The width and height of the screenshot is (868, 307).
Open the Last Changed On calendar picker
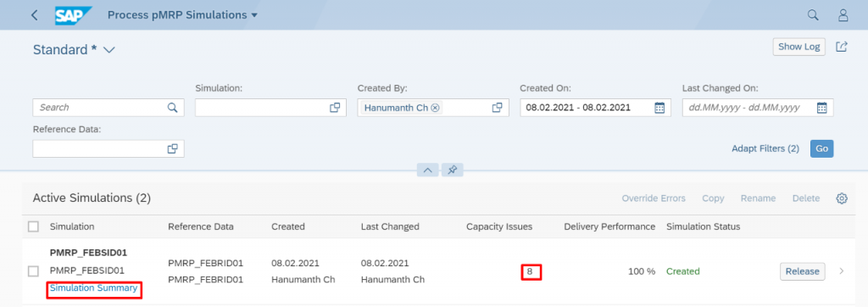822,108
